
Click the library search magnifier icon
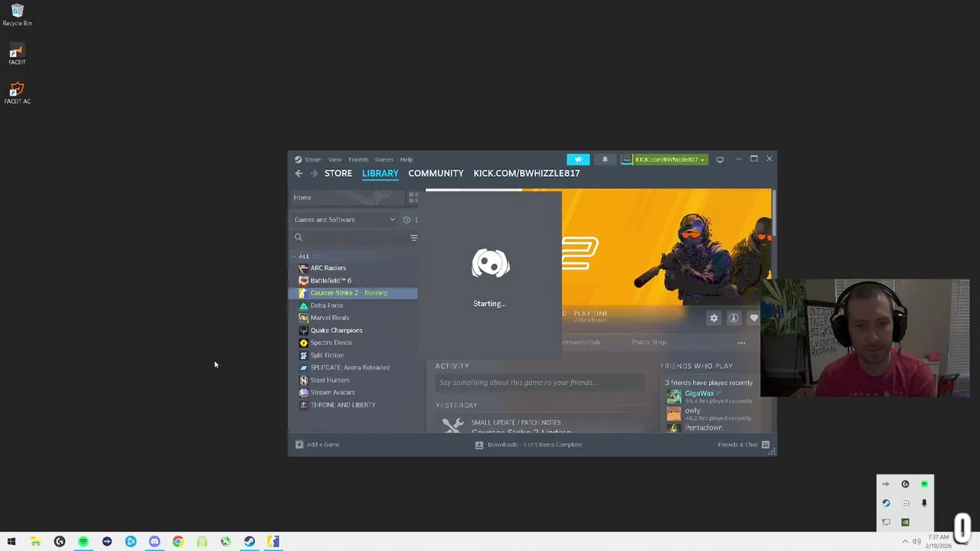click(x=299, y=237)
